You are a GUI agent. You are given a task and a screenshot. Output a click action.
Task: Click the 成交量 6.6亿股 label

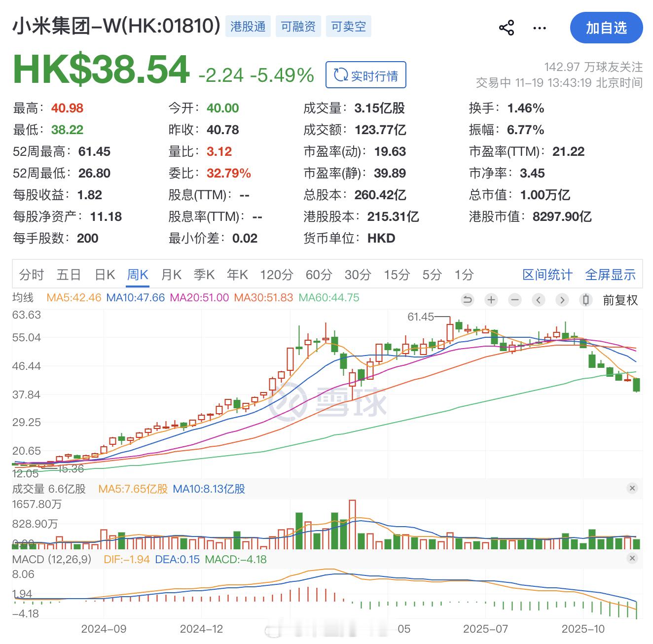tap(49, 489)
